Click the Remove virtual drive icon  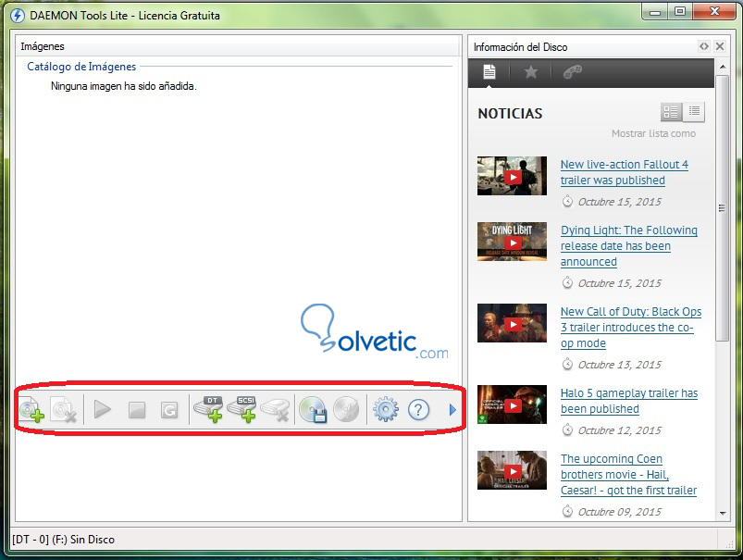[275, 410]
